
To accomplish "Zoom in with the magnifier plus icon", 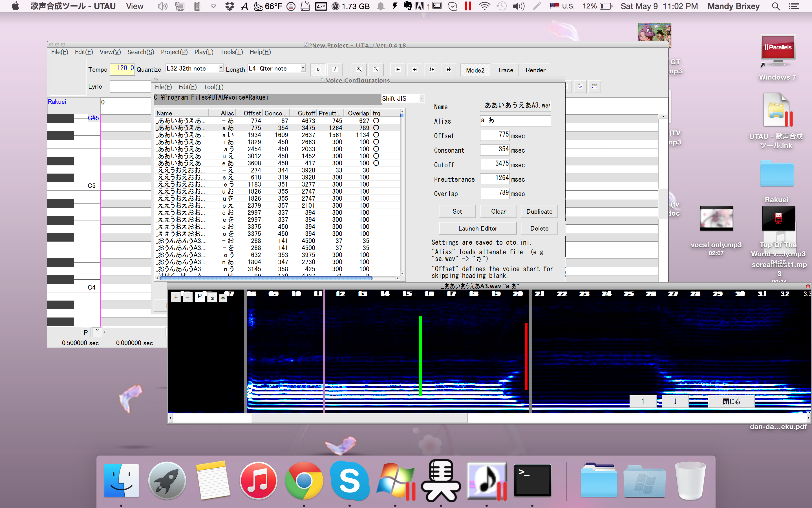I will click(x=359, y=69).
